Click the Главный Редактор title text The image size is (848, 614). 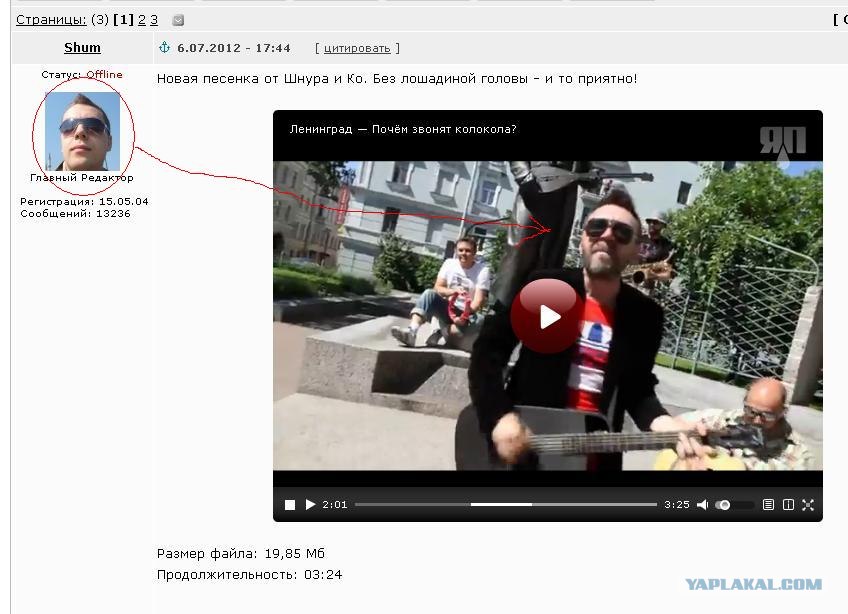tap(82, 177)
